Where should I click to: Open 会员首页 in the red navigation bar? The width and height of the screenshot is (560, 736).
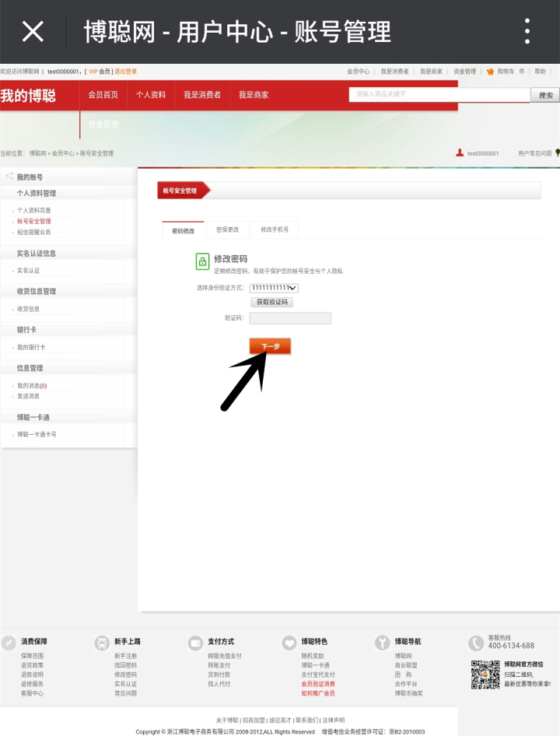click(103, 95)
